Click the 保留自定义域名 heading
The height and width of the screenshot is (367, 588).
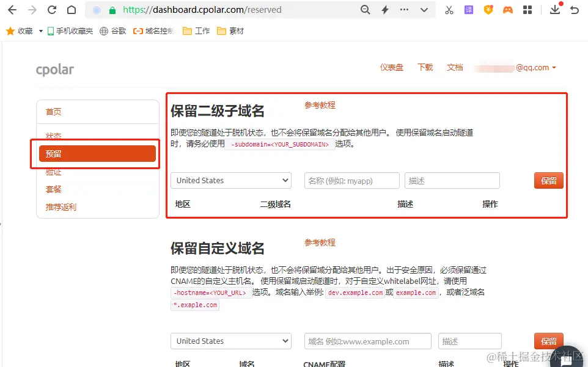pos(218,249)
